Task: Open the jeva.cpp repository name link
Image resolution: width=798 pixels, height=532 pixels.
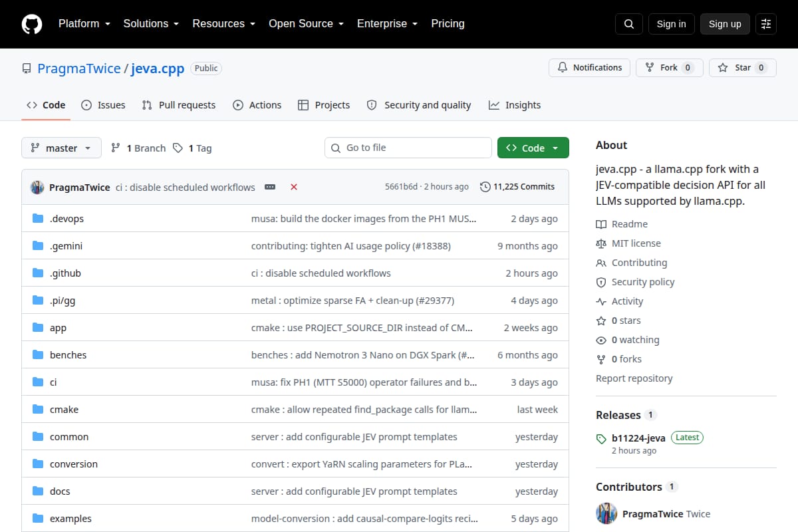Action: (158, 68)
